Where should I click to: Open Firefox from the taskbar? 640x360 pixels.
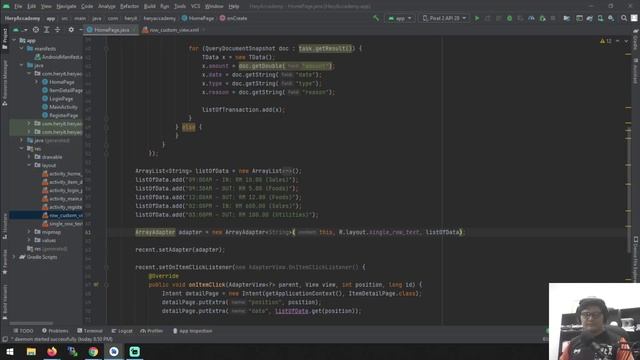(52, 351)
